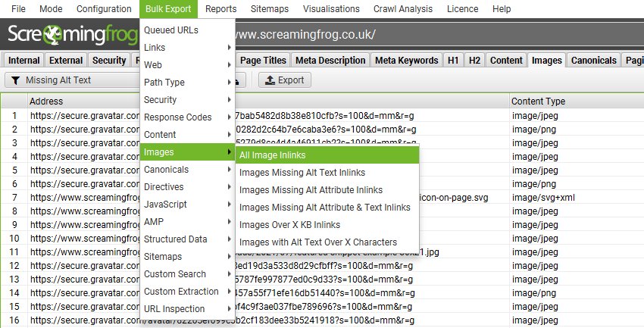The image size is (644, 328).
Task: Click the upload icon on the Export button
Action: 270,80
